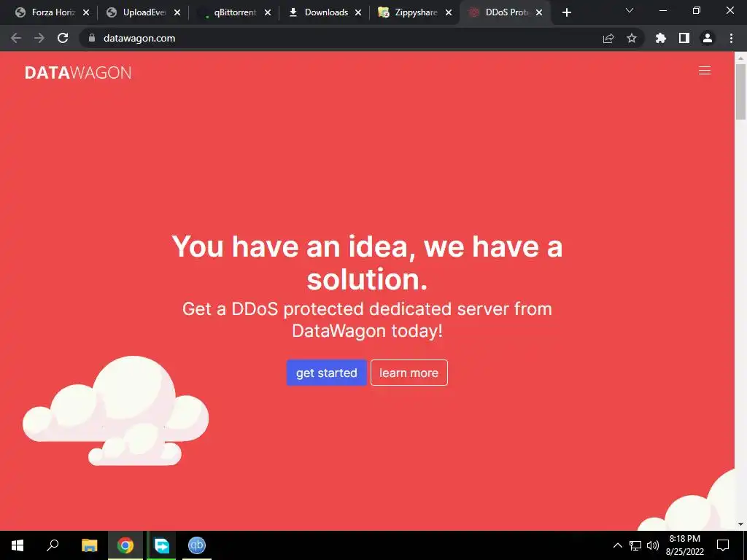The width and height of the screenshot is (747, 560).
Task: Click the scrollbar down arrow
Action: tap(740, 525)
